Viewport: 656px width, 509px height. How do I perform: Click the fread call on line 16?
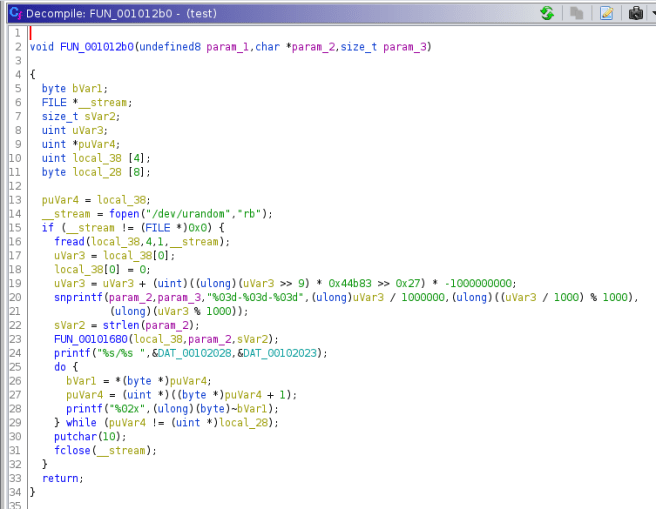pyautogui.click(x=70, y=241)
